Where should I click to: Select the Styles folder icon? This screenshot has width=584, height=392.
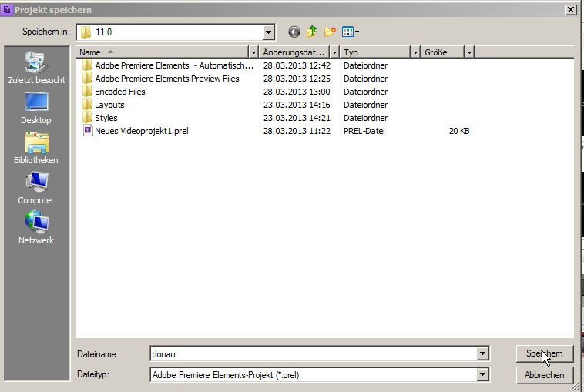[88, 118]
